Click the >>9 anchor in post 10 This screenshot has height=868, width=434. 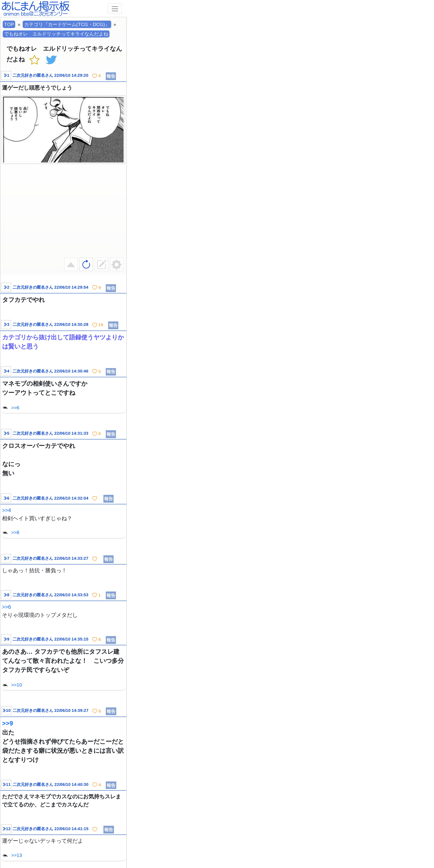(x=7, y=723)
